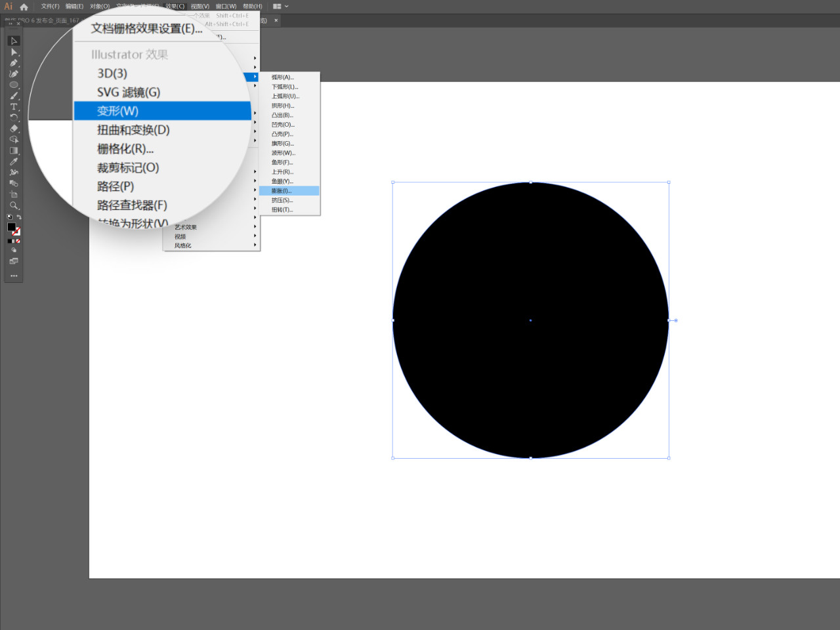Choose 挤压(S)... warp option

coord(289,200)
